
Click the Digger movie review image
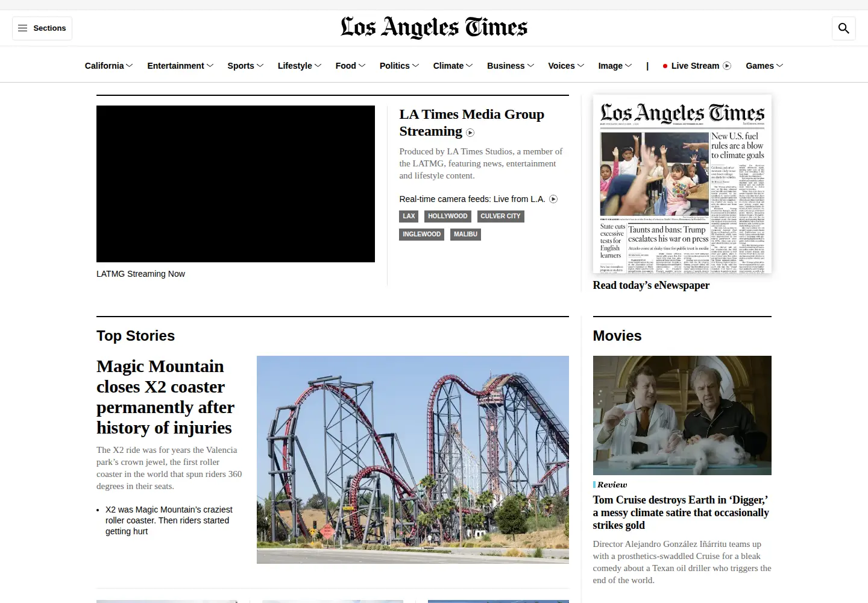[x=682, y=415]
